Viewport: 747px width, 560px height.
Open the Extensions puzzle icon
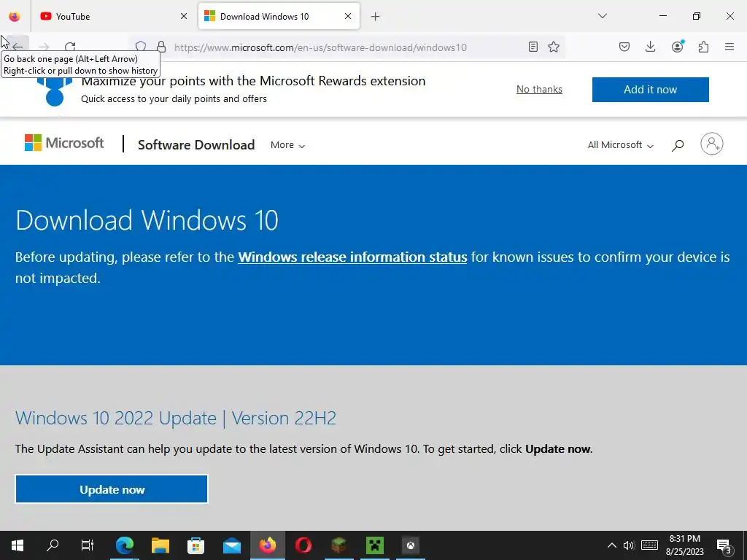click(x=704, y=47)
